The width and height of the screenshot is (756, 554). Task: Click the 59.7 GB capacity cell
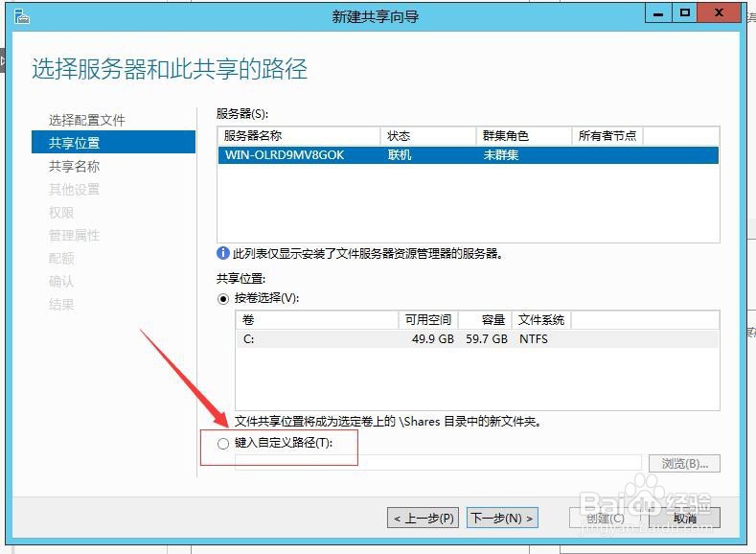click(487, 339)
